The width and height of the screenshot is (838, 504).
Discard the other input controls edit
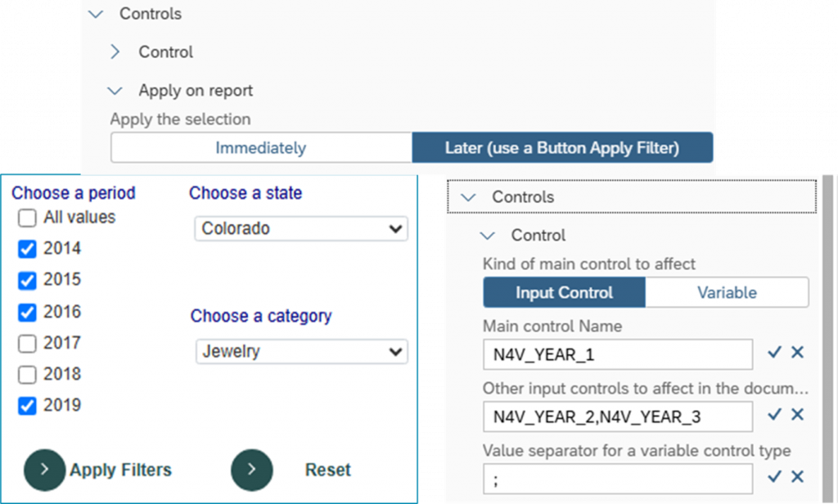tap(798, 415)
